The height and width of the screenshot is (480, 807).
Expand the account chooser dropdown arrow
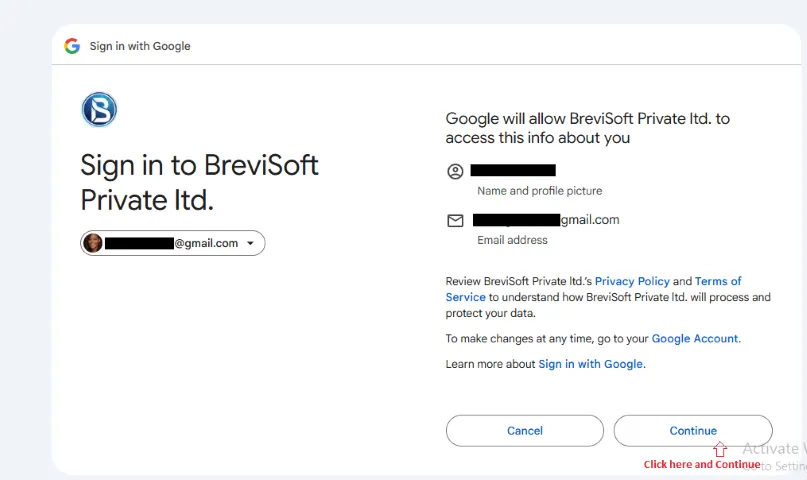250,243
